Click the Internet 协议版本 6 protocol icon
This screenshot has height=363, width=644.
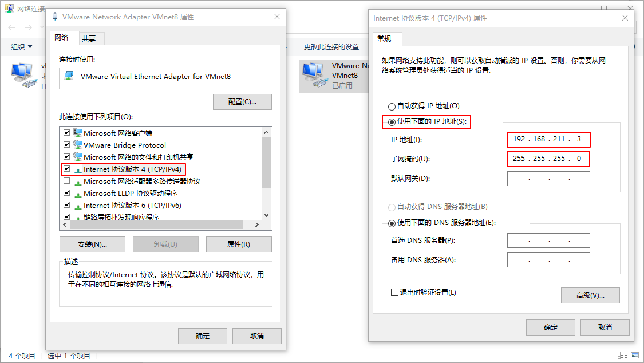point(78,205)
